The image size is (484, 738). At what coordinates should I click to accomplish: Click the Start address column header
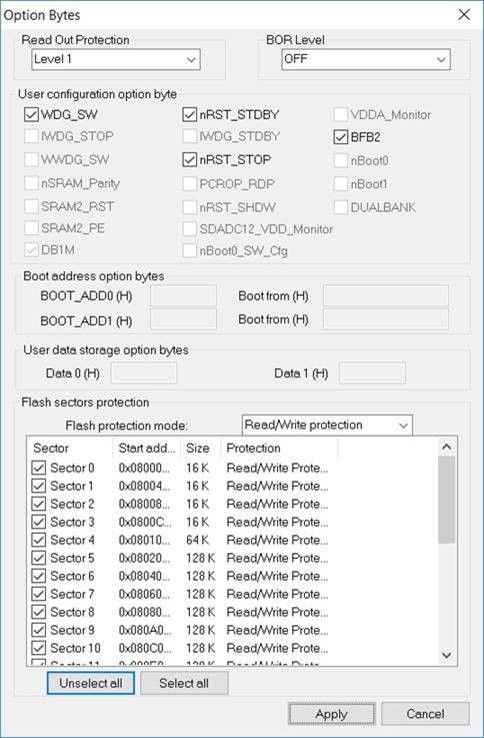click(x=146, y=448)
